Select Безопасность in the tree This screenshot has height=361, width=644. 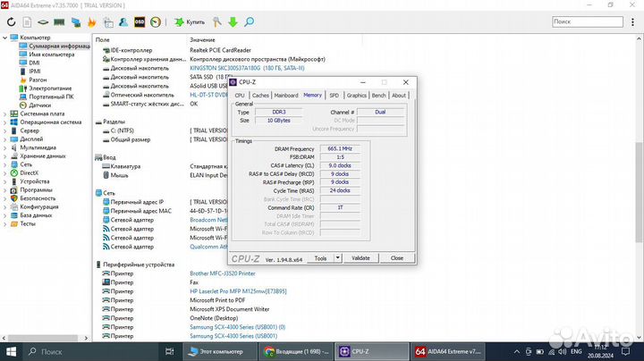click(38, 198)
